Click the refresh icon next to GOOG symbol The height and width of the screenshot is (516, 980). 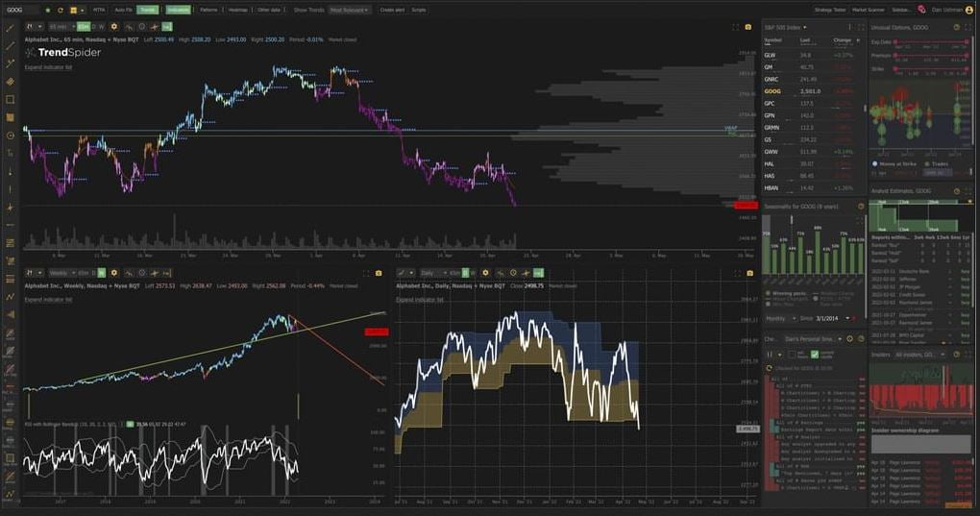click(x=60, y=10)
